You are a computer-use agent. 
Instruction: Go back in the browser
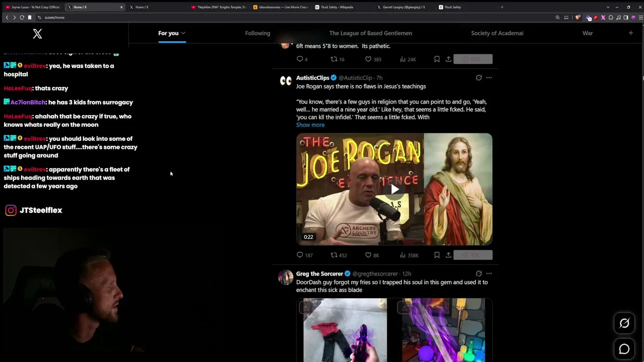coord(7,18)
